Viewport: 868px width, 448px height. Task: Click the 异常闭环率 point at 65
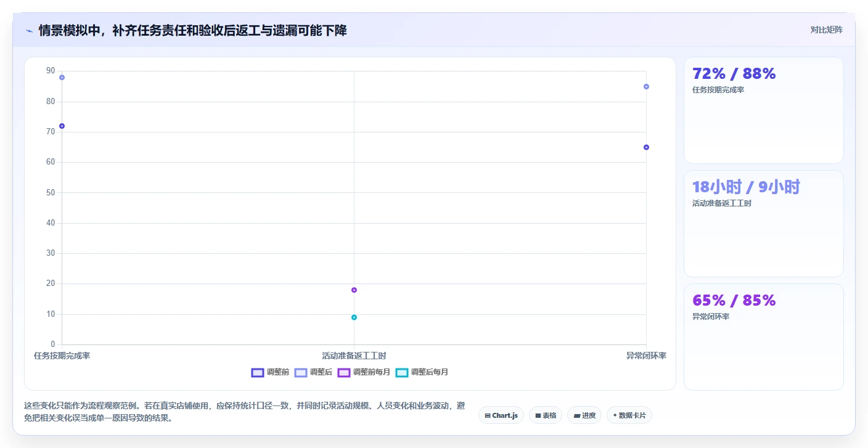646,147
